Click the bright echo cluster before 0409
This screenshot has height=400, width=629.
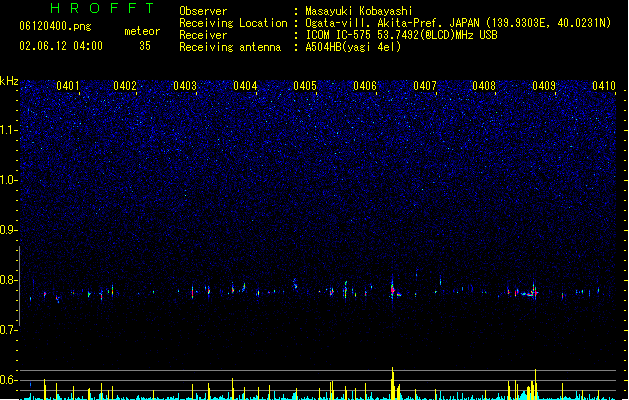529,293
